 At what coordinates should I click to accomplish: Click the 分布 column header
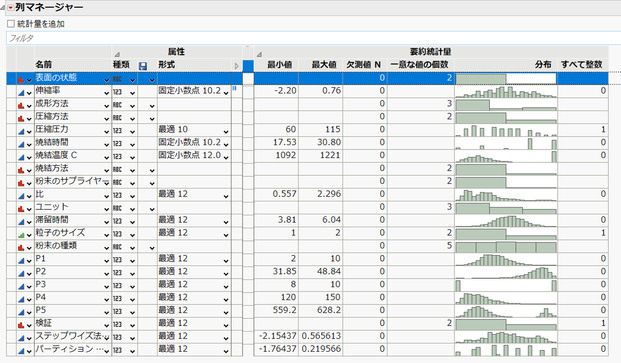(x=543, y=65)
